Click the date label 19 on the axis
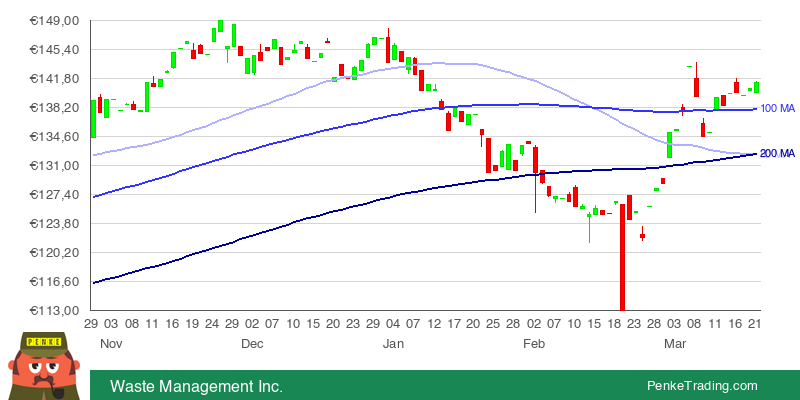The height and width of the screenshot is (400, 800). [x=192, y=324]
